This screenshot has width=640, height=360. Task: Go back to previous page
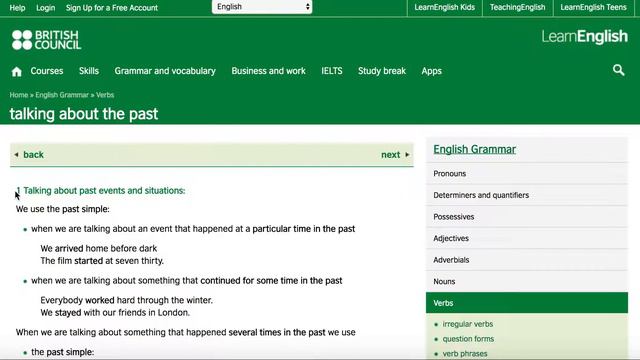click(33, 155)
